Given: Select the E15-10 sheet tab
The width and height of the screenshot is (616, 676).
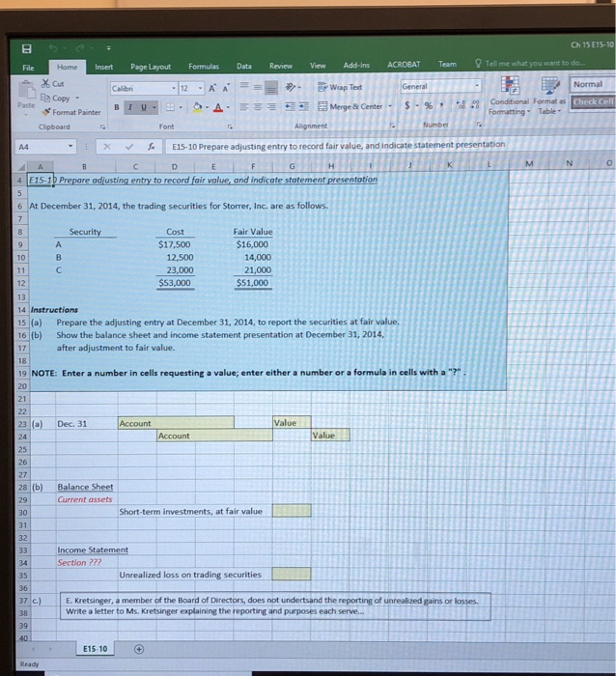Looking at the screenshot, I should coord(96,649).
